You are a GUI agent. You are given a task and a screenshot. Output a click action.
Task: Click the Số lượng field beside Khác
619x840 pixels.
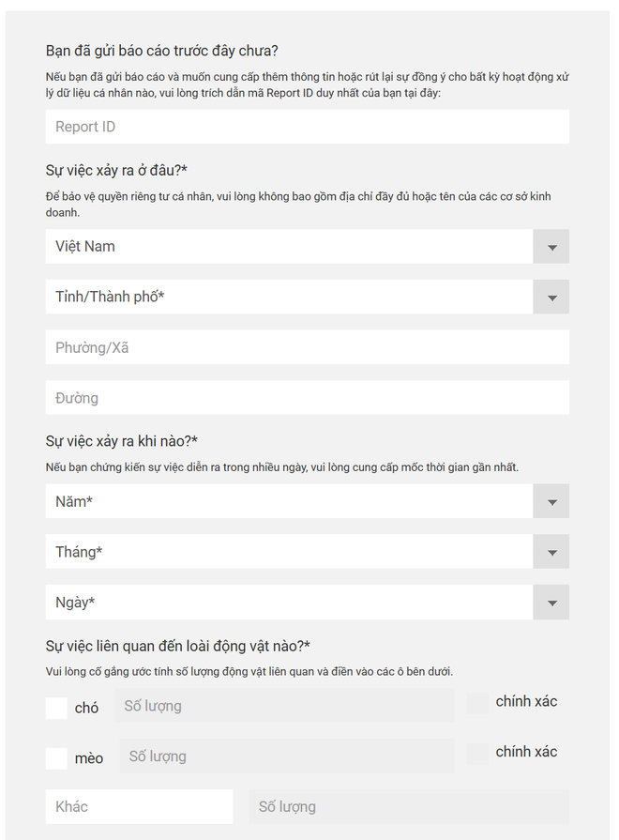408,806
